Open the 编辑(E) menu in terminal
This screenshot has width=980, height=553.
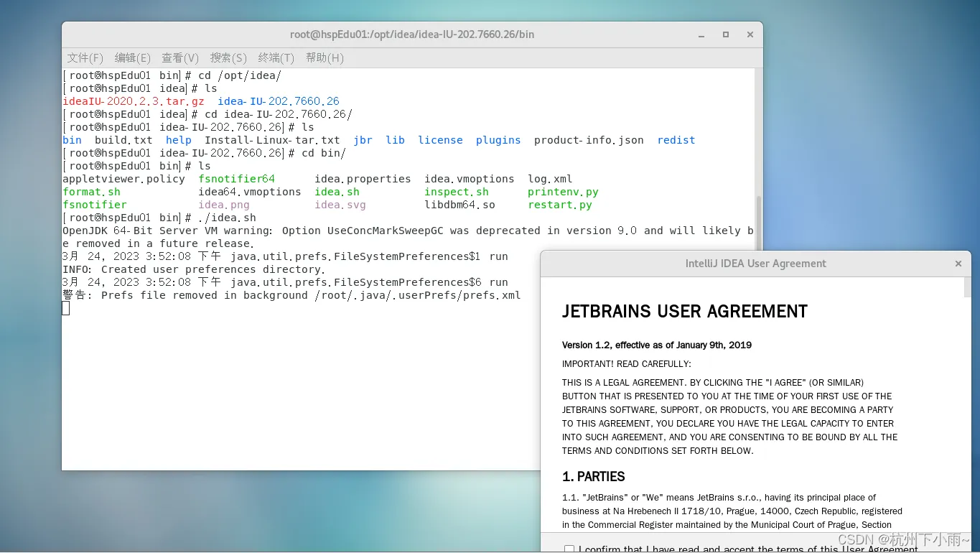[133, 57]
